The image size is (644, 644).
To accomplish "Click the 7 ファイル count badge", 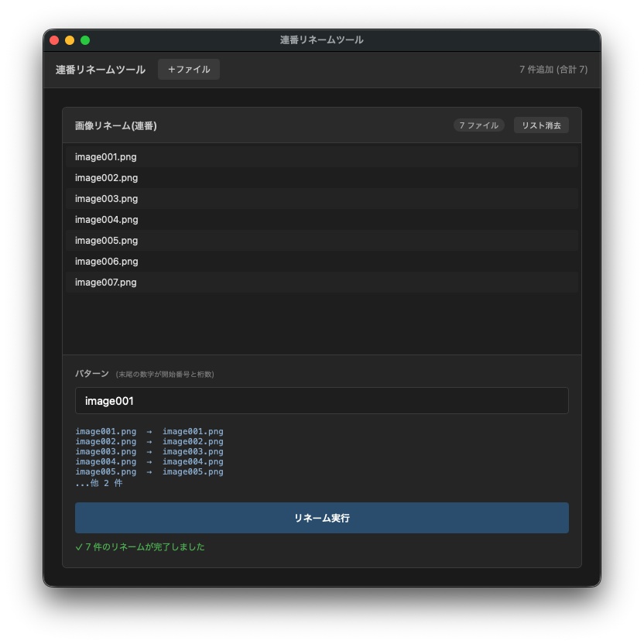I will click(478, 125).
